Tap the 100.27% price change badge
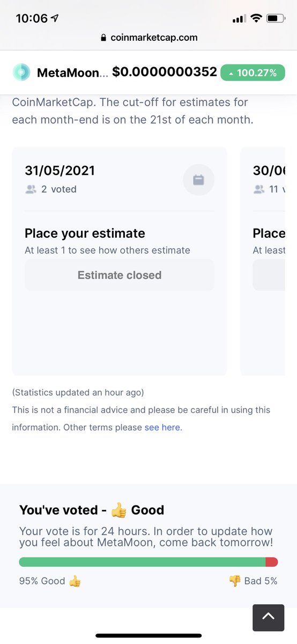Image resolution: width=297 pixels, height=644 pixels. [x=253, y=72]
